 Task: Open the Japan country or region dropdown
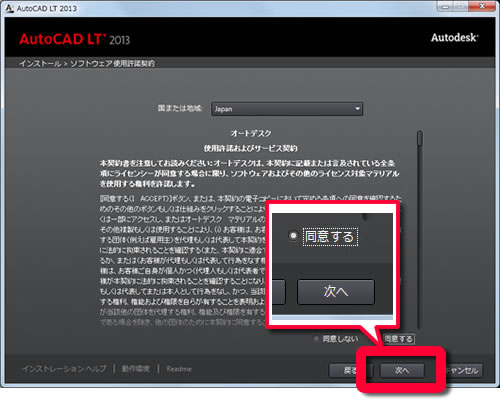(x=287, y=109)
